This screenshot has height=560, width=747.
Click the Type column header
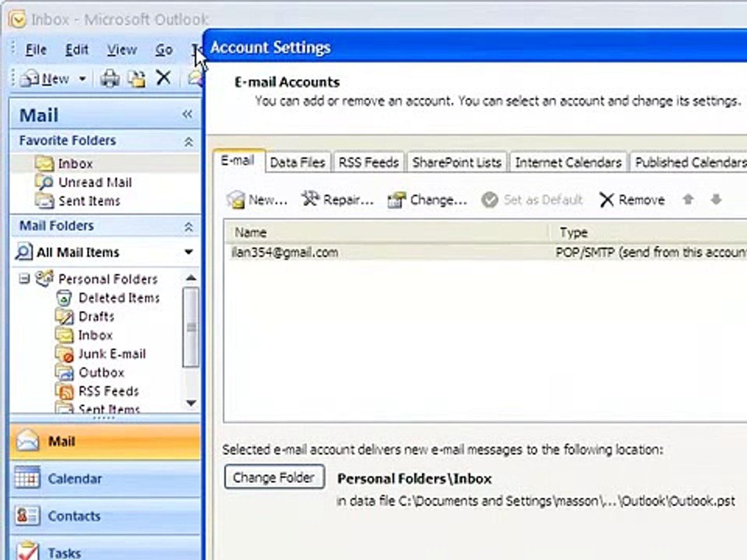(x=649, y=232)
